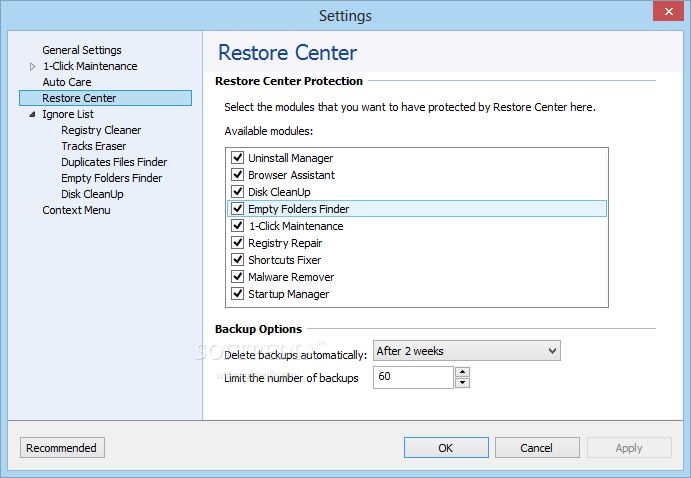The image size is (691, 478).
Task: Uncheck the Uninstall Manager checkbox
Action: (x=238, y=157)
